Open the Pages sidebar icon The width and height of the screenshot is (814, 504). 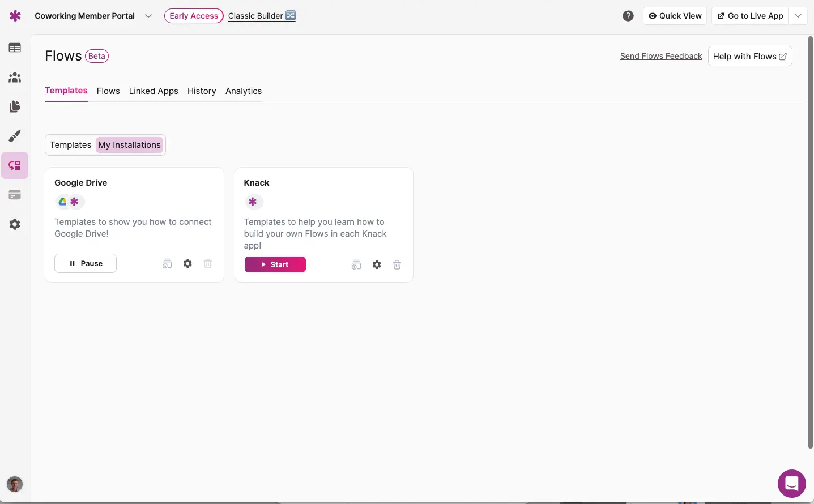pyautogui.click(x=15, y=106)
